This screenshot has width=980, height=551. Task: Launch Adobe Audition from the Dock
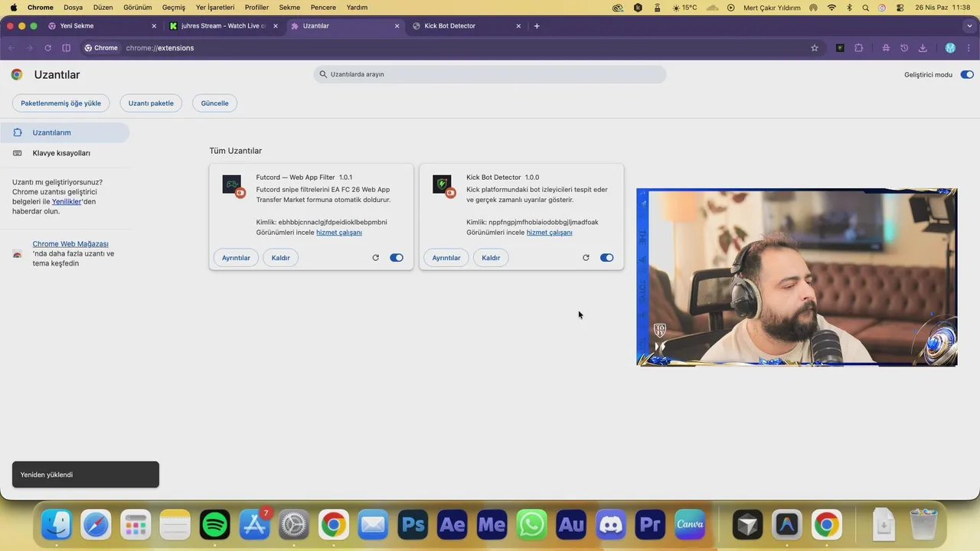point(571,525)
